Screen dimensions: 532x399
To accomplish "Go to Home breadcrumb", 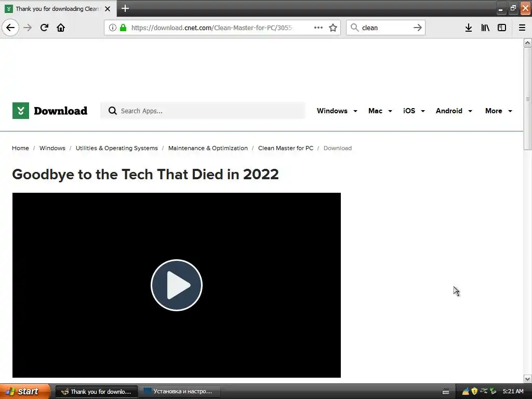I will click(x=20, y=148).
